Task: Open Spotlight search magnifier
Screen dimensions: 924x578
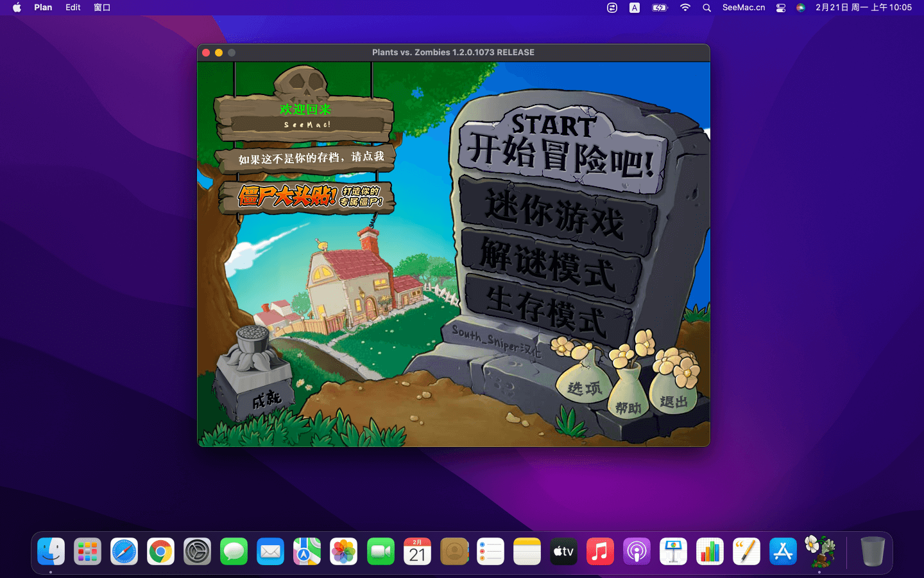Action: pyautogui.click(x=706, y=8)
